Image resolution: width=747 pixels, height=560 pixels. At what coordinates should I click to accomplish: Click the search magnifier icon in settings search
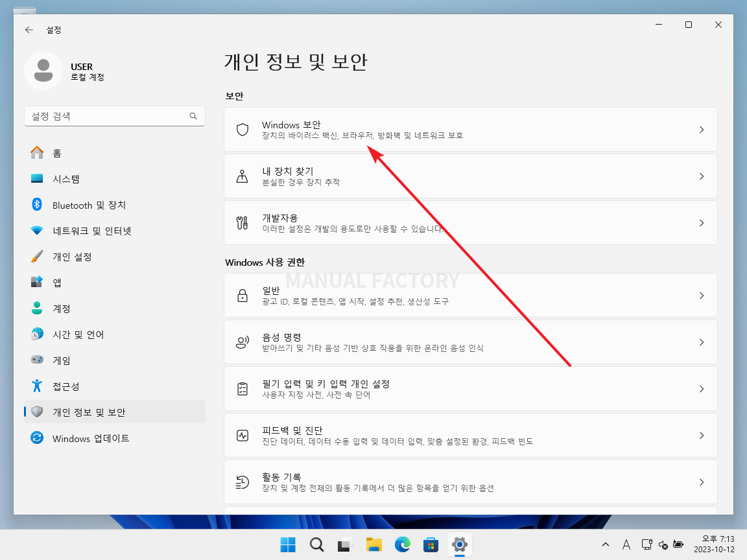[193, 116]
